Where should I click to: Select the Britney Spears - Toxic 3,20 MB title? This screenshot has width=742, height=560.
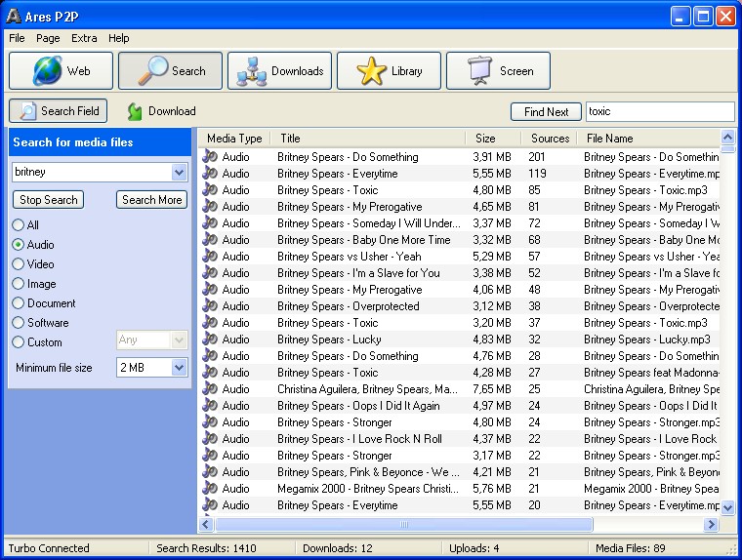tap(327, 323)
